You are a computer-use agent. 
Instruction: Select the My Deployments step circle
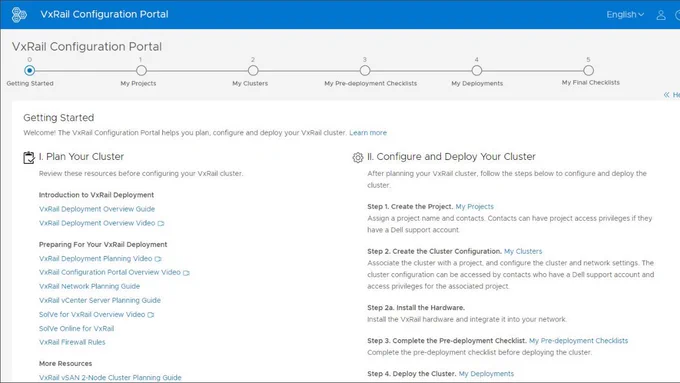[477, 70]
